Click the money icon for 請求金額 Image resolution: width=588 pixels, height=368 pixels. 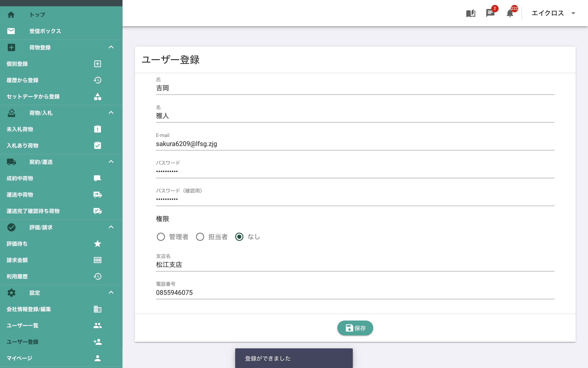tap(97, 260)
